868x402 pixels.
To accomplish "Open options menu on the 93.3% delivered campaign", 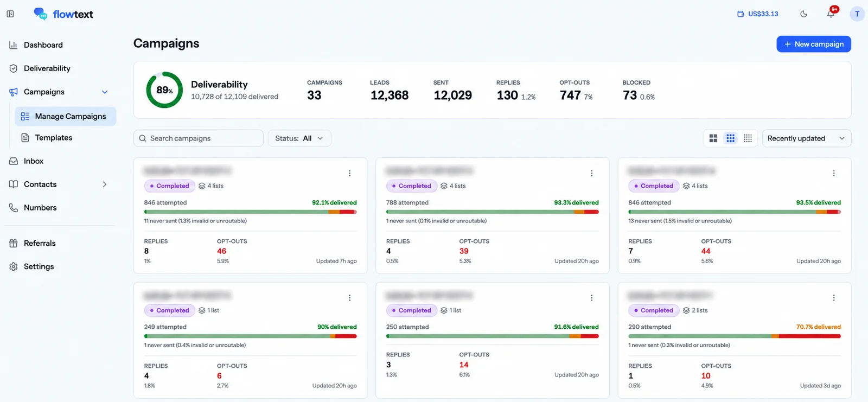I will point(592,173).
